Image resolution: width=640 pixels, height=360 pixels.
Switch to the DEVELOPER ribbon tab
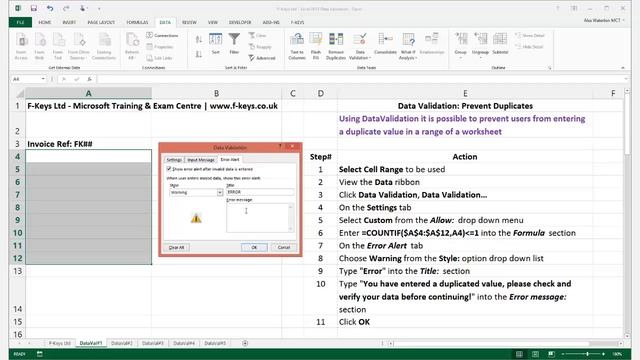(x=240, y=22)
